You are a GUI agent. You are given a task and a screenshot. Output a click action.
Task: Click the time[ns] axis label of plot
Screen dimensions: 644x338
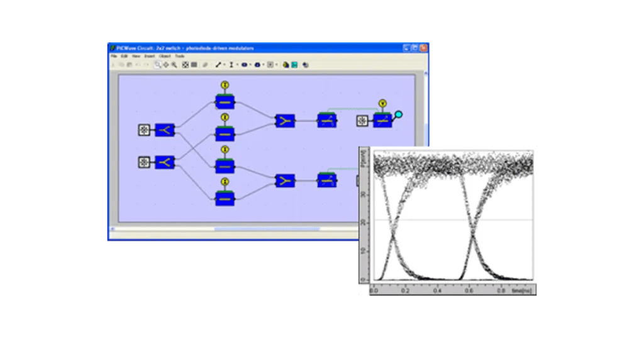coord(521,290)
